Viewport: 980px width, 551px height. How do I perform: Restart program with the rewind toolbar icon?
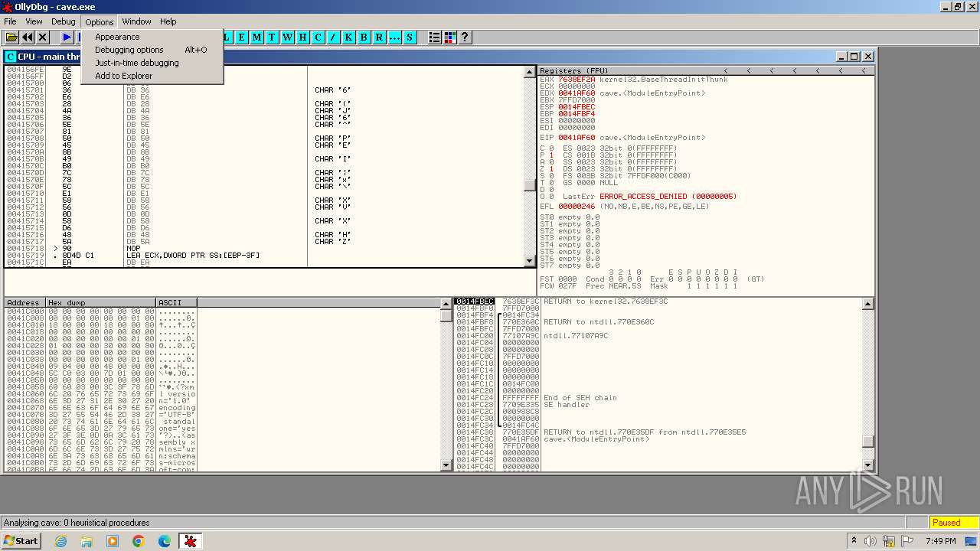[x=28, y=37]
